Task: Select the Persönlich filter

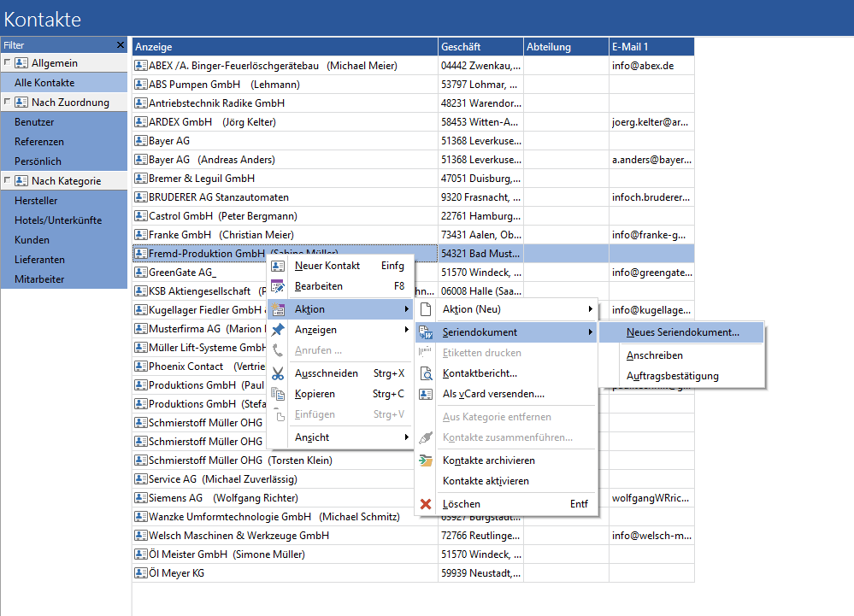Action: click(64, 161)
